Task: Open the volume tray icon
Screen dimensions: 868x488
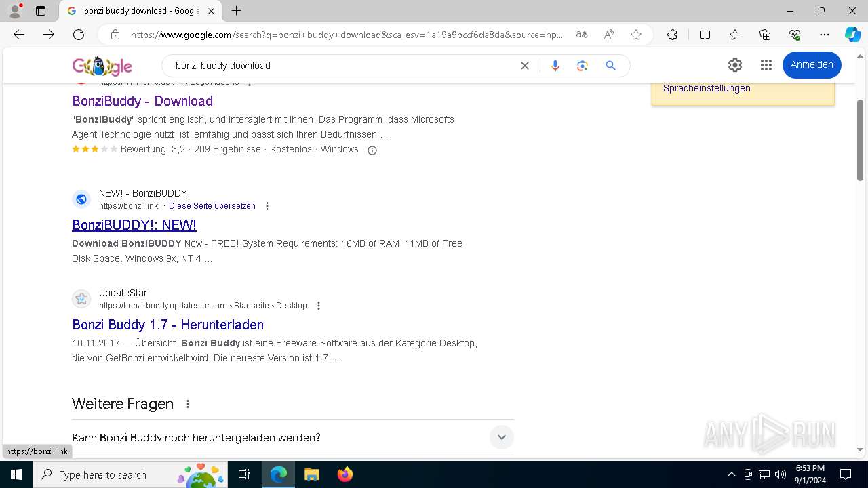Action: point(781,474)
